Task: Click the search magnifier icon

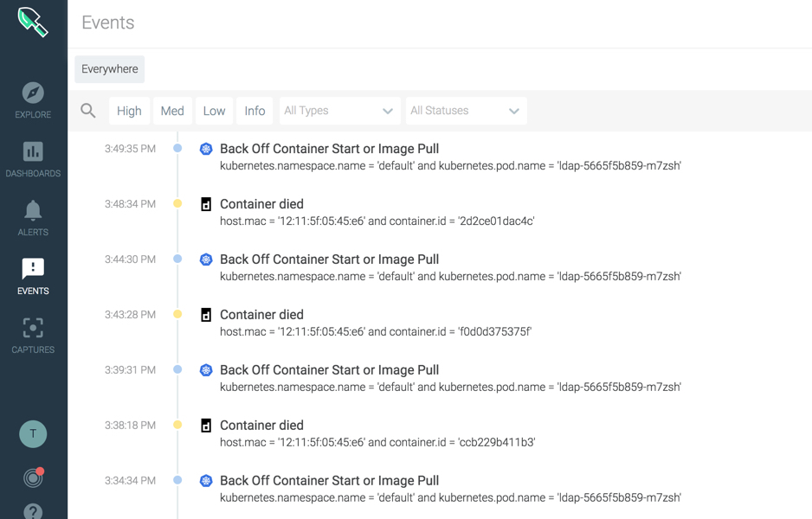Action: click(88, 110)
